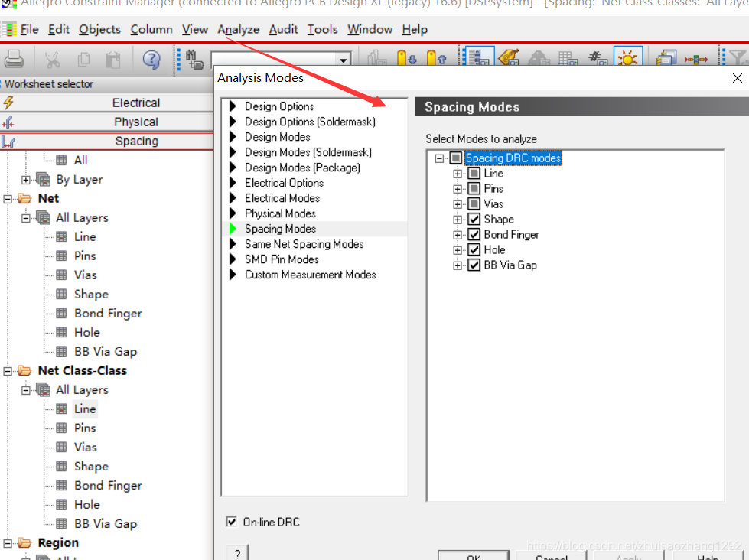
Task: Select Bond Finger under the Net folder
Action: point(108,313)
